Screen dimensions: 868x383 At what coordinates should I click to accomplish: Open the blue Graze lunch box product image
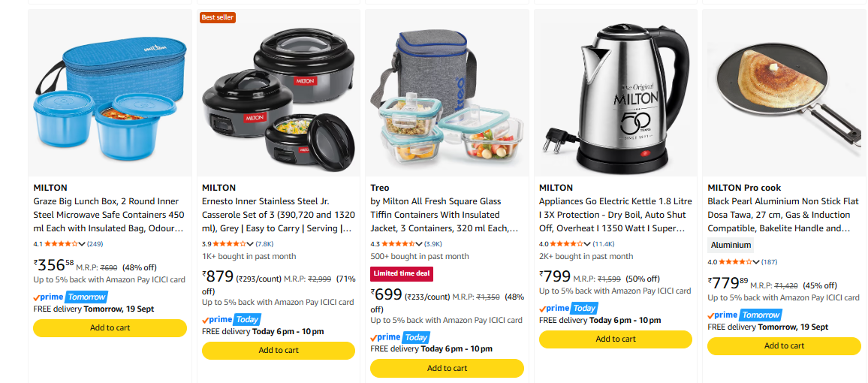tap(110, 92)
